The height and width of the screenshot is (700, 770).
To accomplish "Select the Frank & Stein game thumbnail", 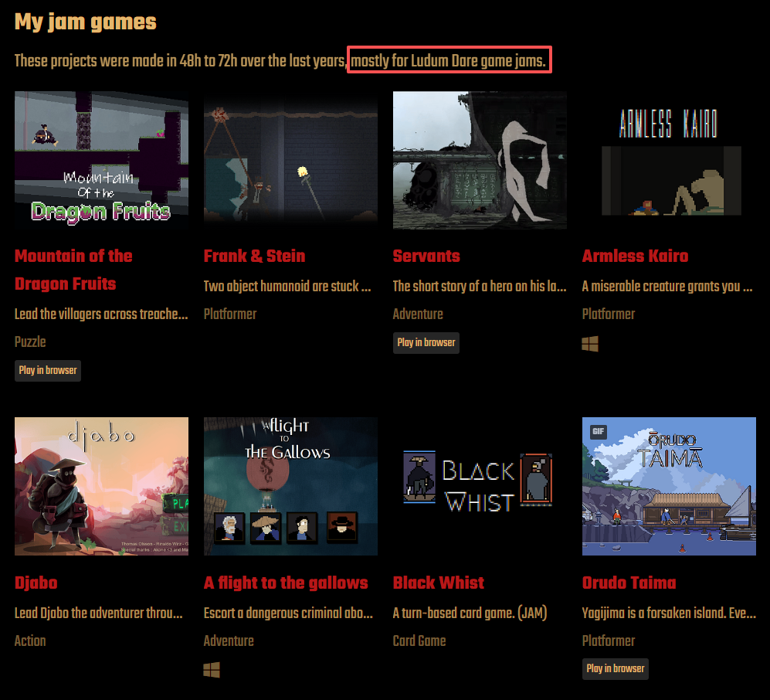I will (290, 160).
